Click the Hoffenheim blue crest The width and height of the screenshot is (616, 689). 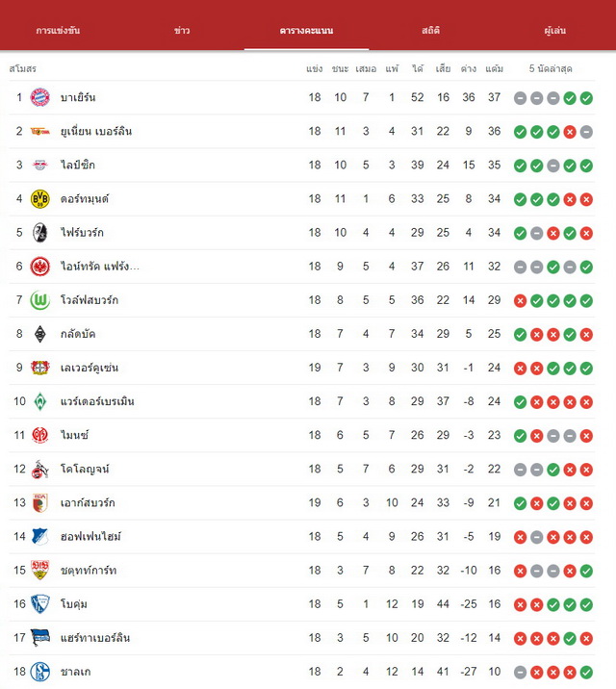(40, 537)
